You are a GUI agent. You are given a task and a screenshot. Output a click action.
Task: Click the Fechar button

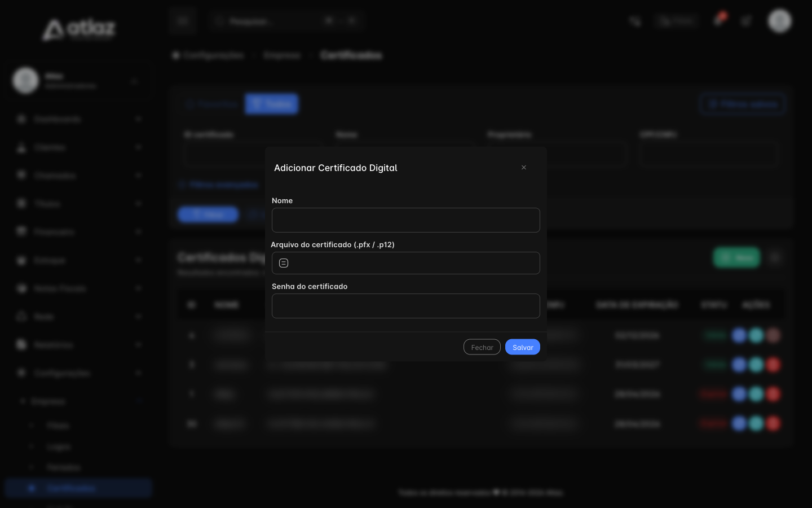click(482, 347)
